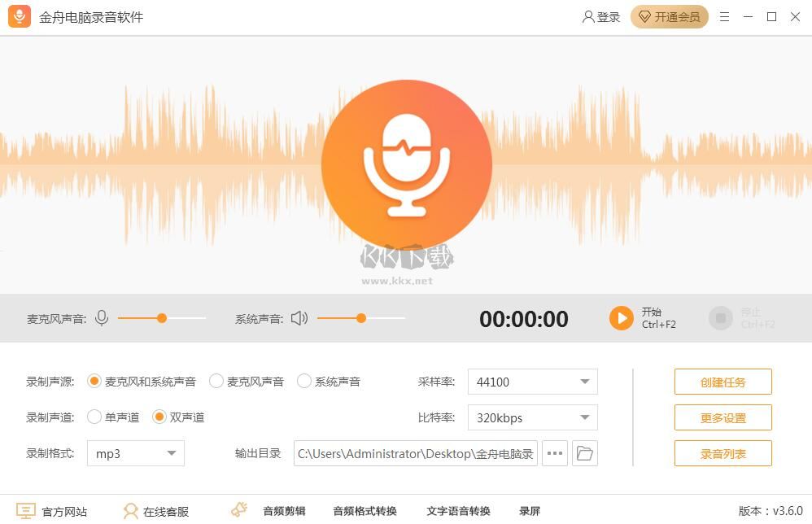Viewport: 812px width, 524px height.
Task: Choose 系统声音 as recording source
Action: tap(305, 380)
